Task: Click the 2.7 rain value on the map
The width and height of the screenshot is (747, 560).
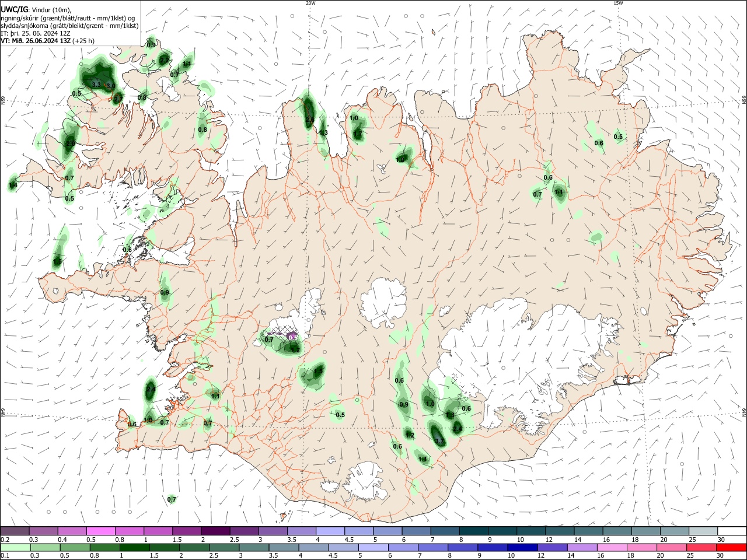Action: [118, 99]
